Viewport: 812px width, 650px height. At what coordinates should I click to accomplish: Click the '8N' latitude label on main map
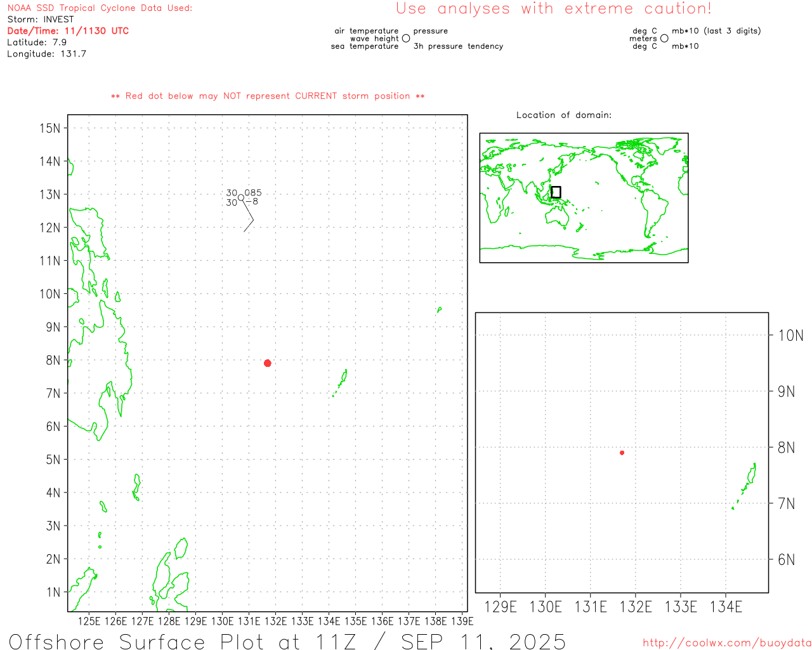(53, 361)
